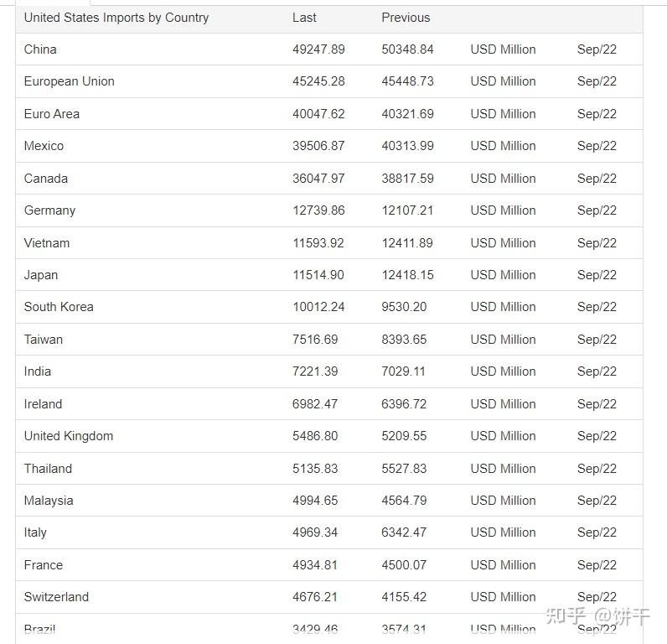Click the Last column header

click(304, 18)
